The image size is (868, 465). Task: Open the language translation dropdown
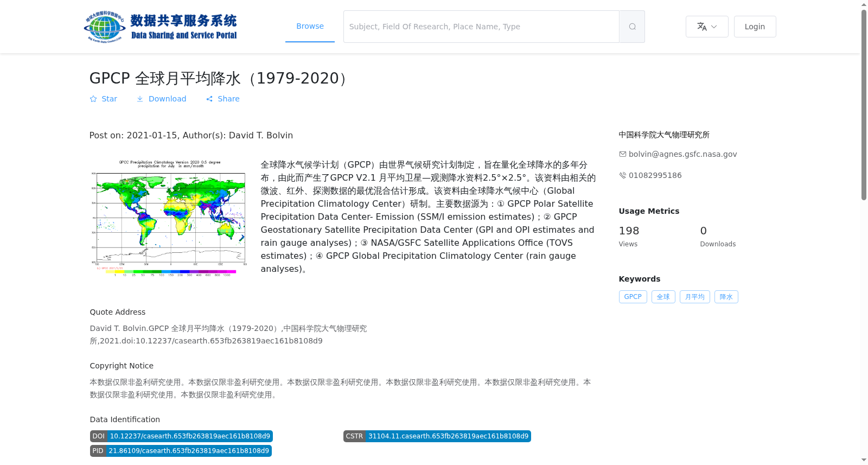(707, 27)
